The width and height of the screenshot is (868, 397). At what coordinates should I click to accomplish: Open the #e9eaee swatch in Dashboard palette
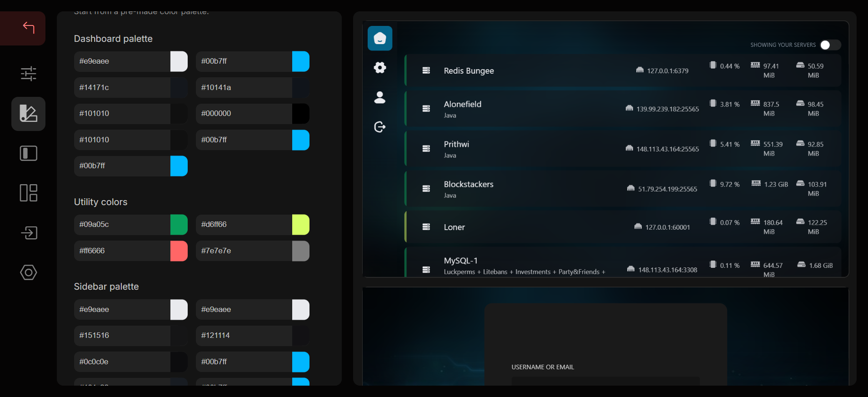tap(179, 61)
